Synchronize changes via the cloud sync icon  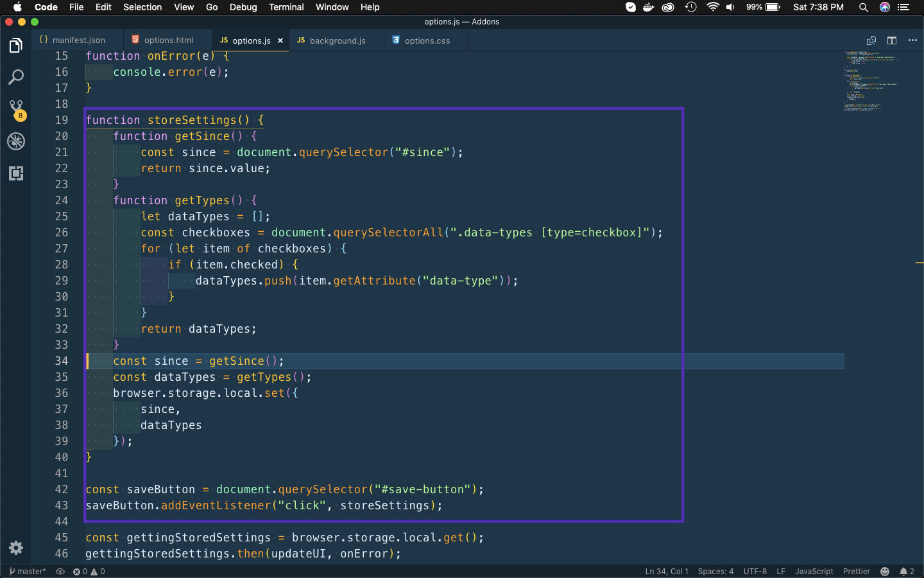60,572
